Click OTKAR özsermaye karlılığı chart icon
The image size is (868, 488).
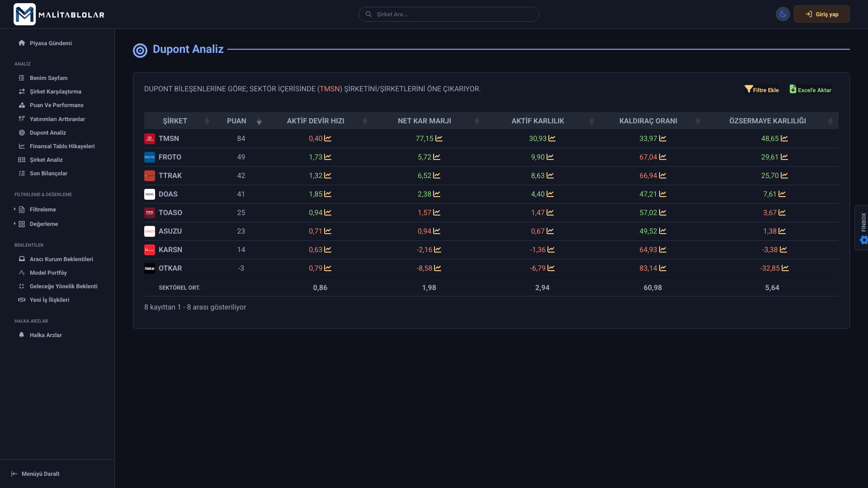pos(785,268)
